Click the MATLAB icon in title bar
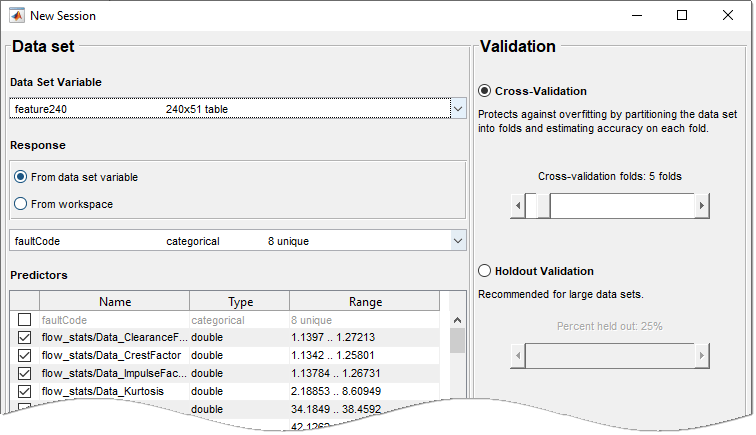The width and height of the screenshot is (756, 435). [16, 16]
